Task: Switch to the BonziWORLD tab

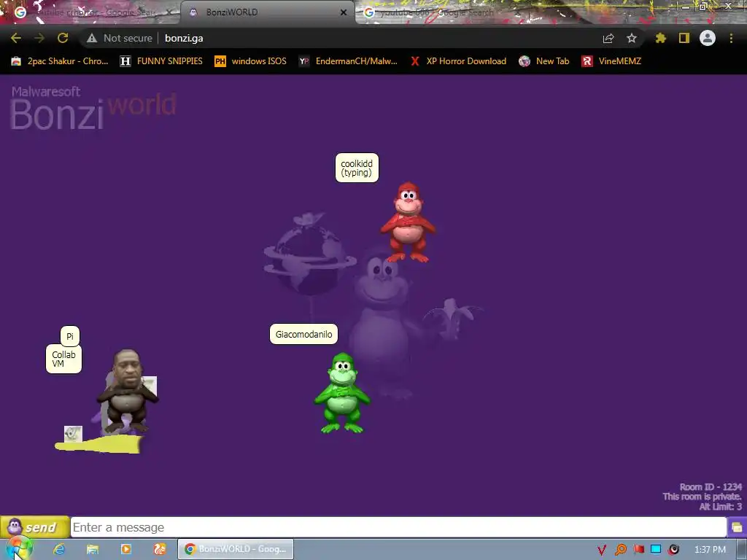Action: click(x=267, y=12)
